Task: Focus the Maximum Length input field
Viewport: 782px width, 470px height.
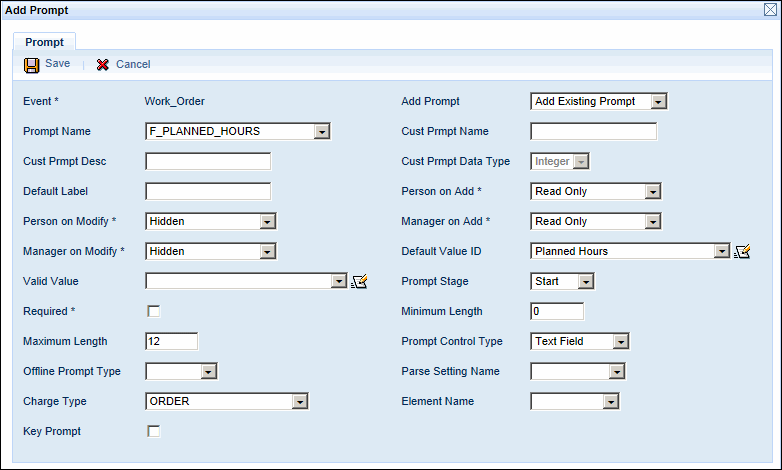Action: 171,341
